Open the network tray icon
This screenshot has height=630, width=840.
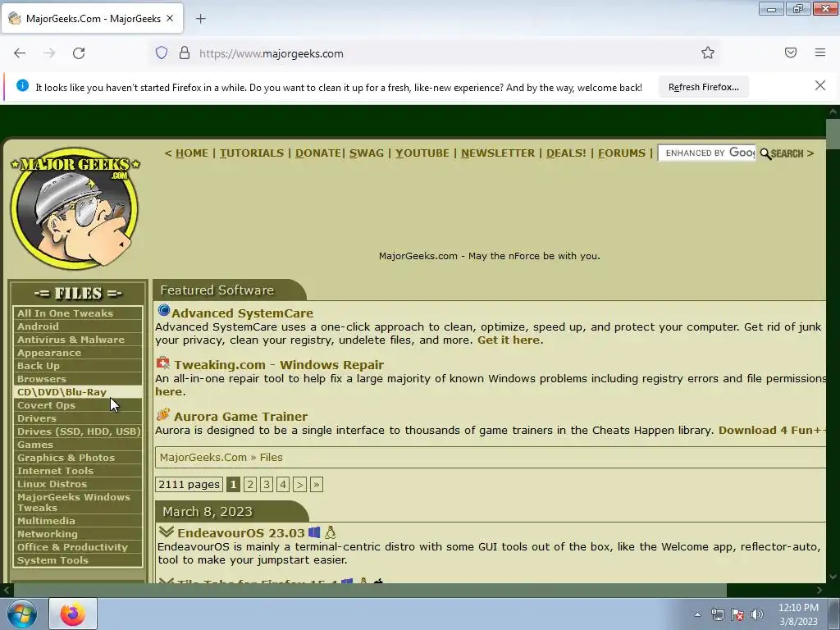tap(717, 614)
